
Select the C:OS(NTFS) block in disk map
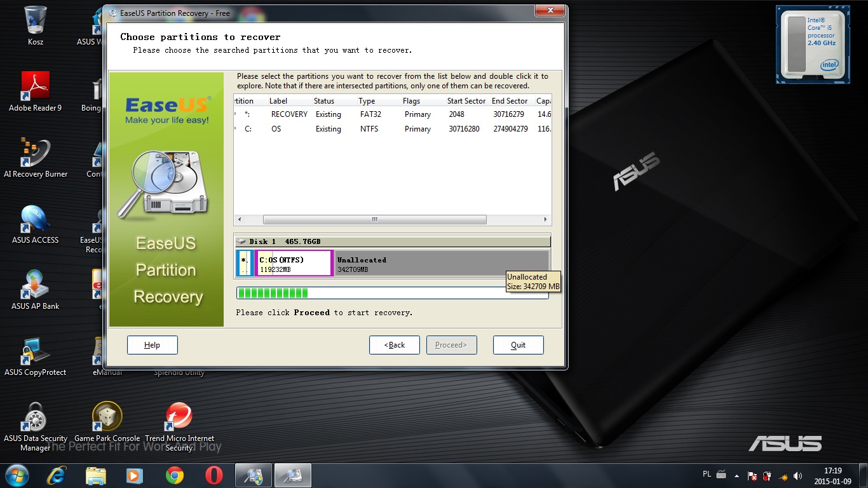294,264
